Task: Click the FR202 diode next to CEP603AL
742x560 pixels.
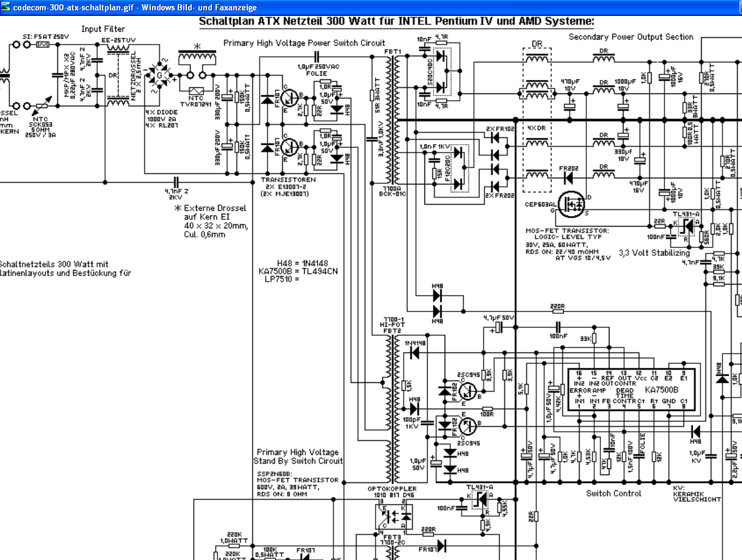Action: point(568,178)
